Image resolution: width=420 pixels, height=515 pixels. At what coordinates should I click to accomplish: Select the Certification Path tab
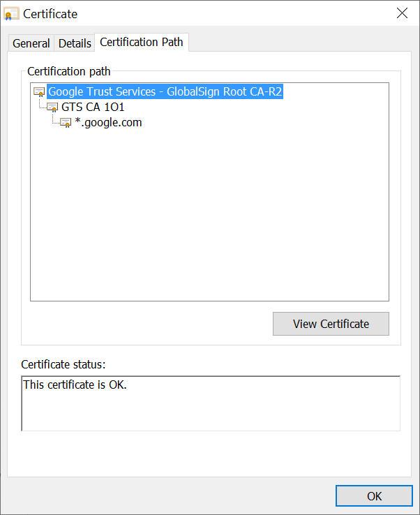click(142, 42)
